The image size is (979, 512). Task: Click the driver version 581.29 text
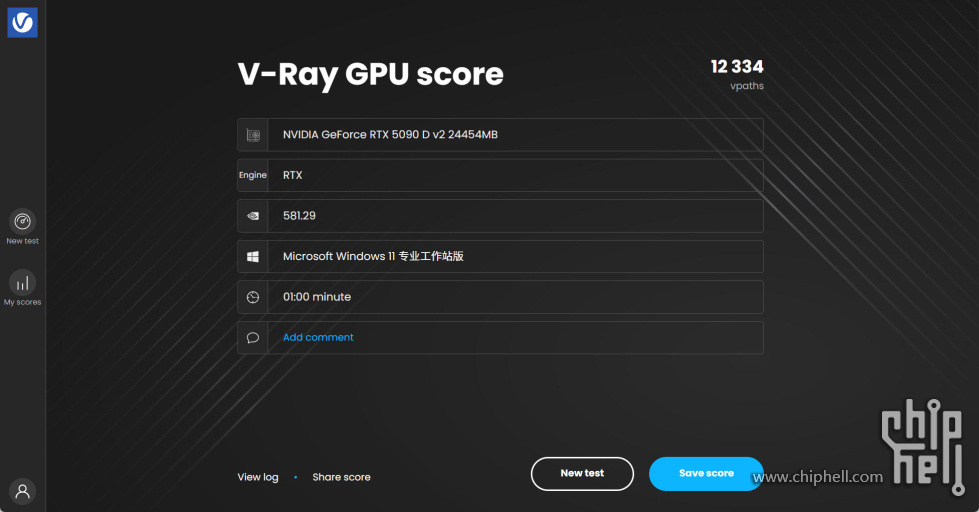(x=299, y=215)
